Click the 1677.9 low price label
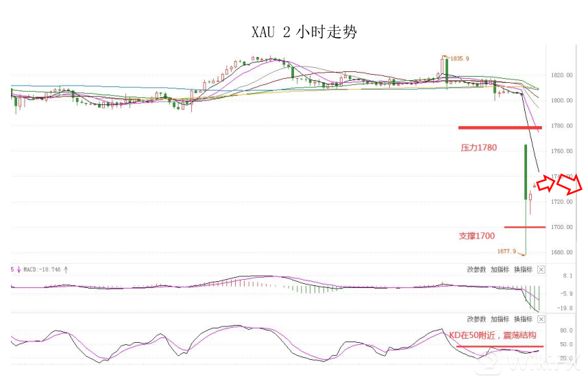Image resolution: width=588 pixels, height=386 pixels. point(506,251)
